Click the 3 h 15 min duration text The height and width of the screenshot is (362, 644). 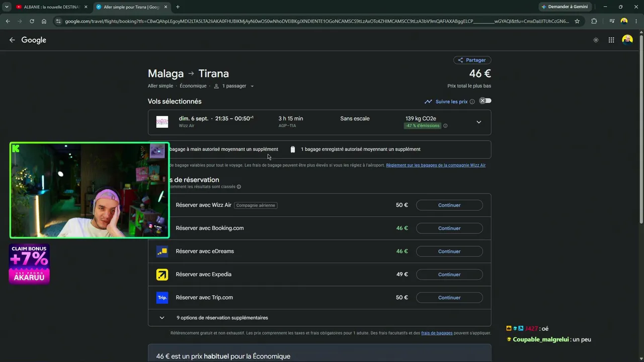291,119
